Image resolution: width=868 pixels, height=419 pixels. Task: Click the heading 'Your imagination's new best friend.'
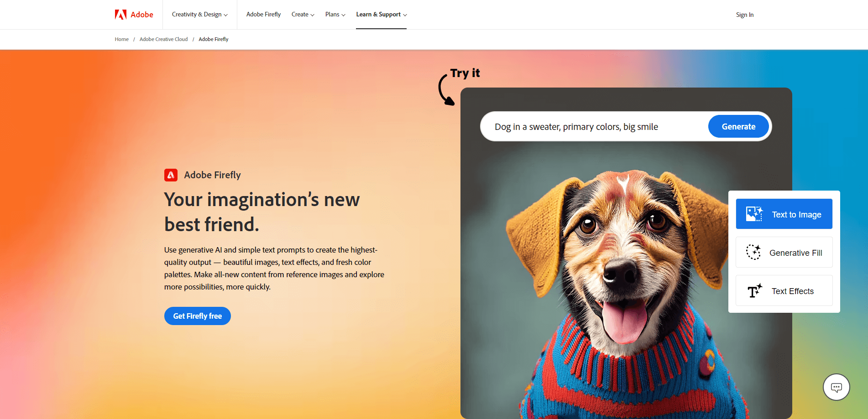click(262, 212)
